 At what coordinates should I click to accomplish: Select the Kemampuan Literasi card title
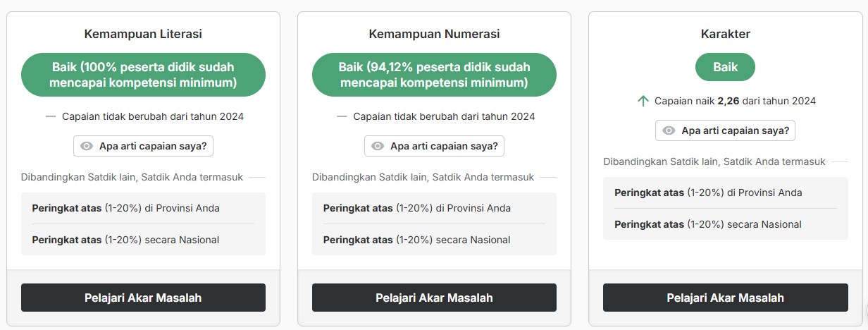tap(143, 33)
